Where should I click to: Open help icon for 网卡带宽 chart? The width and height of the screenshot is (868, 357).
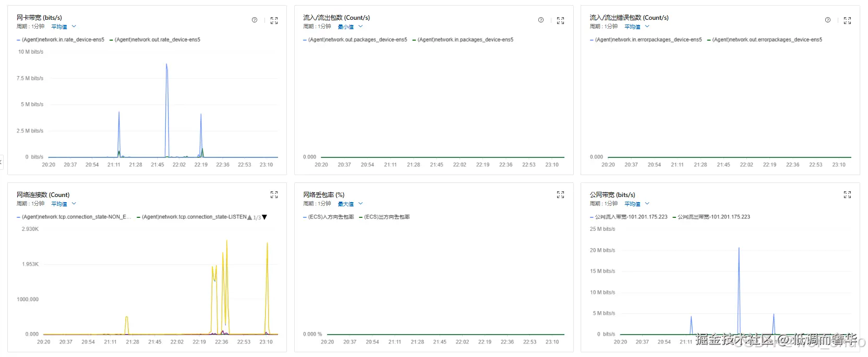(255, 20)
